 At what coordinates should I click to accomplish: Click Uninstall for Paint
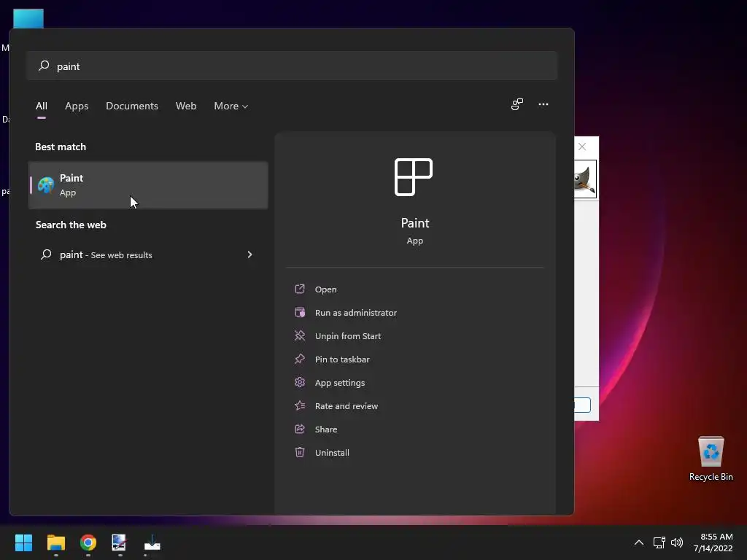coord(332,453)
